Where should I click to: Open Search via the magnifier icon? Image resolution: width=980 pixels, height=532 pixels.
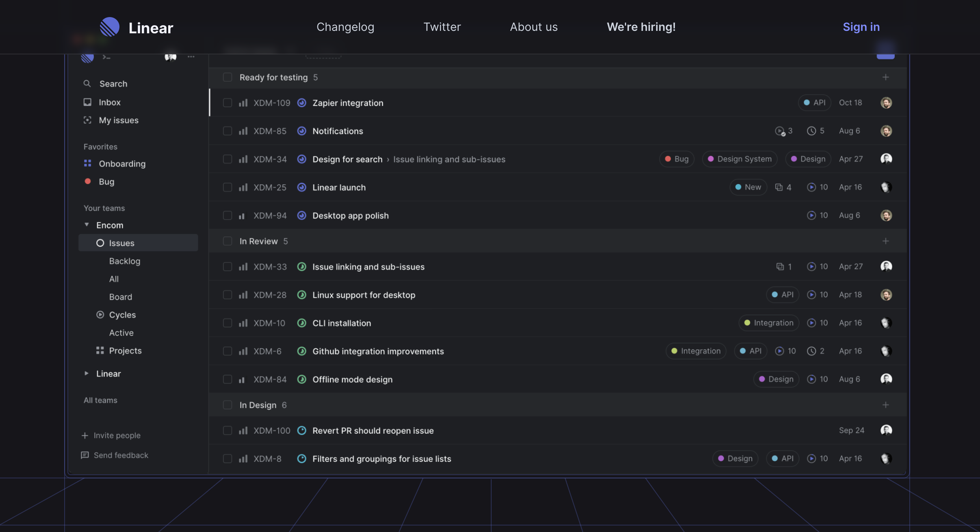(x=87, y=84)
